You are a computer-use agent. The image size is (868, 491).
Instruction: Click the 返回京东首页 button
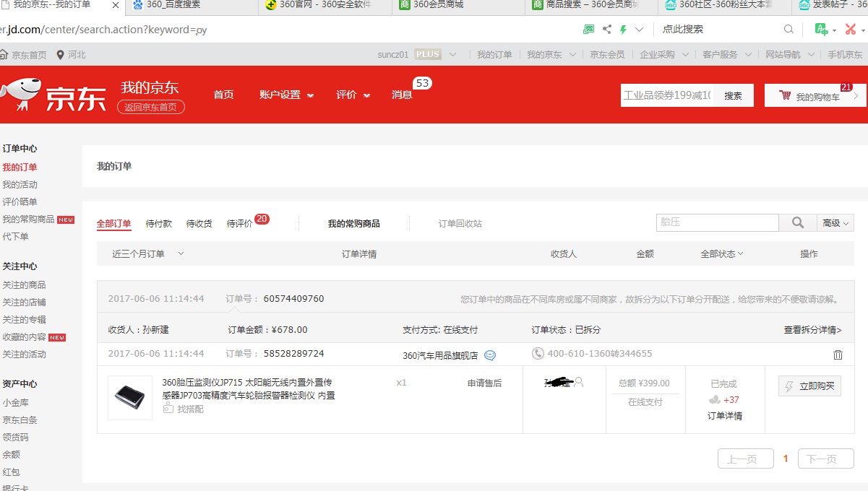coord(151,107)
